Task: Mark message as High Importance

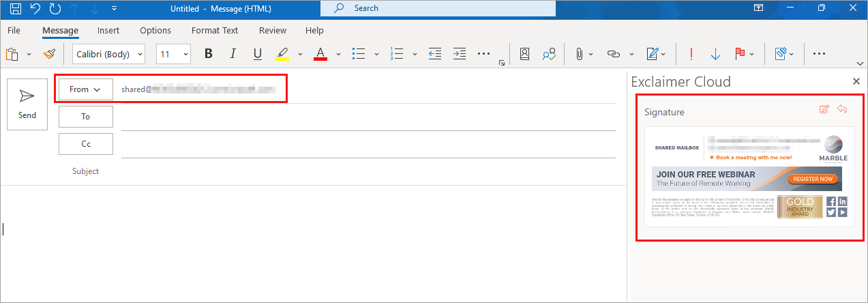Action: [x=691, y=54]
